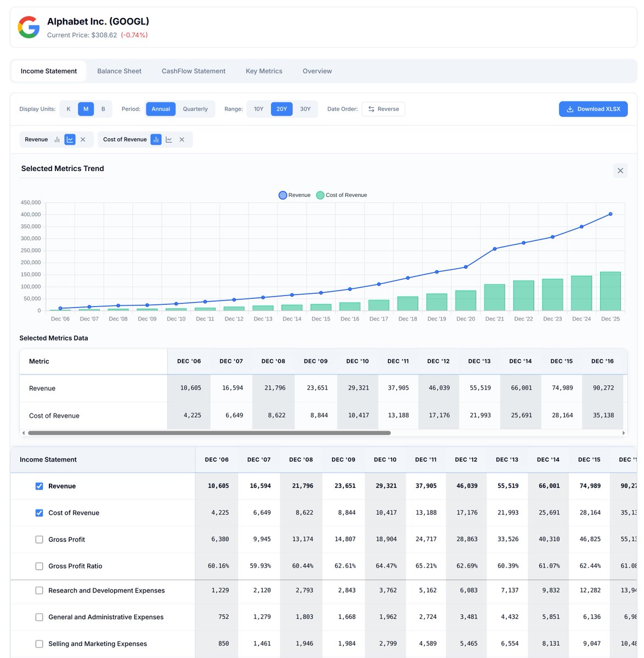This screenshot has width=644, height=658.
Task: Click the Dec '25 revenue data point
Action: point(611,214)
